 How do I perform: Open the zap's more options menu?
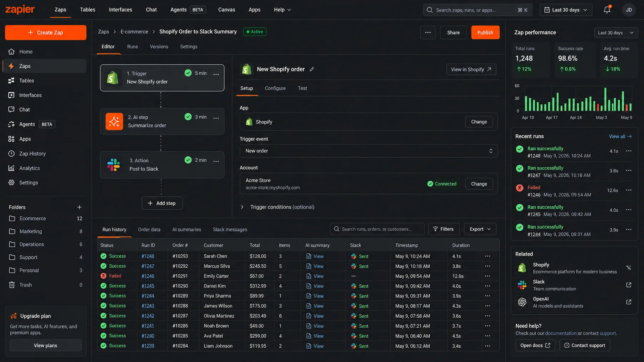[x=428, y=33]
